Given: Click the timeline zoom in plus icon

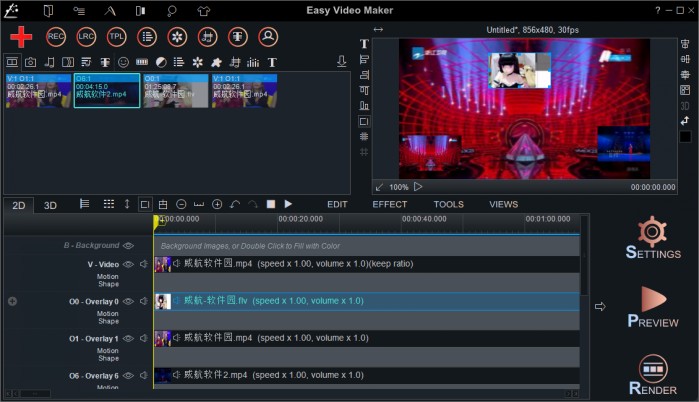Looking at the screenshot, I should point(217,204).
